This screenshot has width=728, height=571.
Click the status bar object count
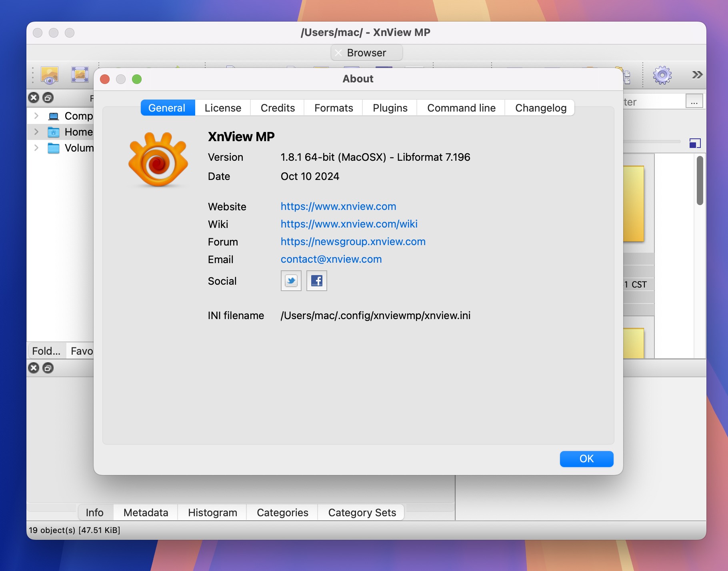click(74, 530)
